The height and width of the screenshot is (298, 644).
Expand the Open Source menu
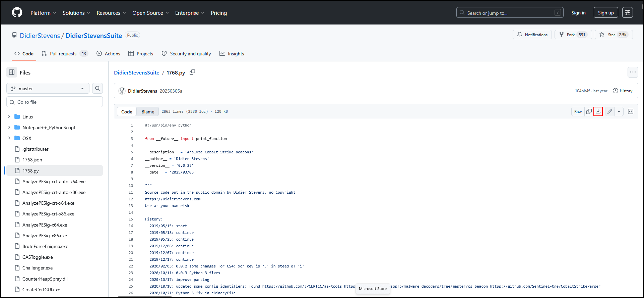click(x=150, y=13)
